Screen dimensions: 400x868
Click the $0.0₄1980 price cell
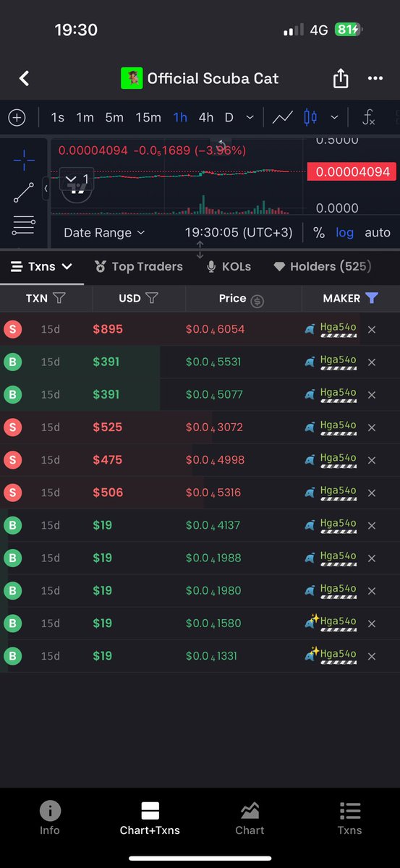coord(213,591)
